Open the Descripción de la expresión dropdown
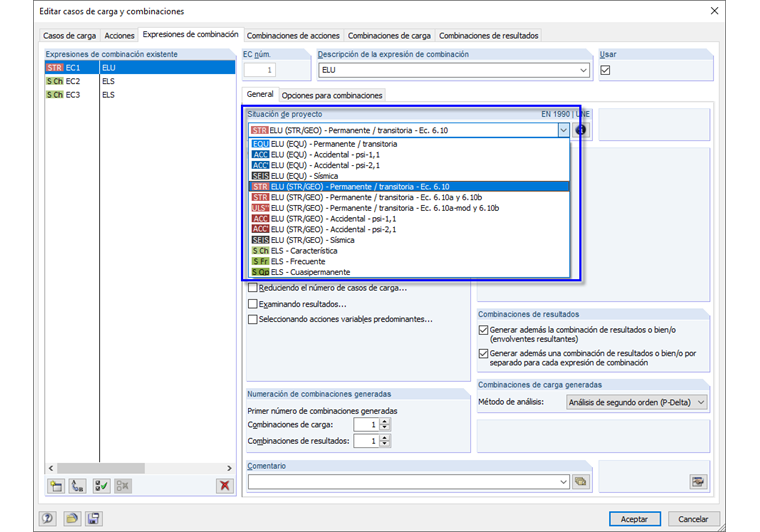The image size is (760, 532). (583, 70)
